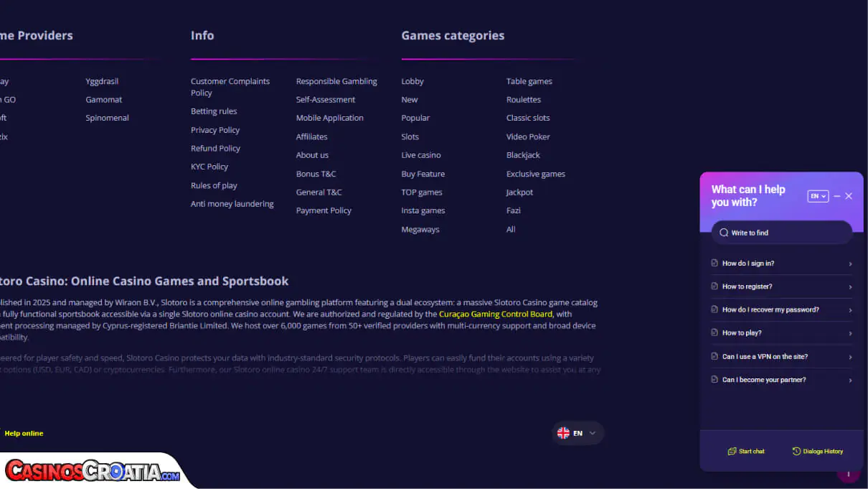
Task: Go to Insta games category
Action: click(x=423, y=210)
